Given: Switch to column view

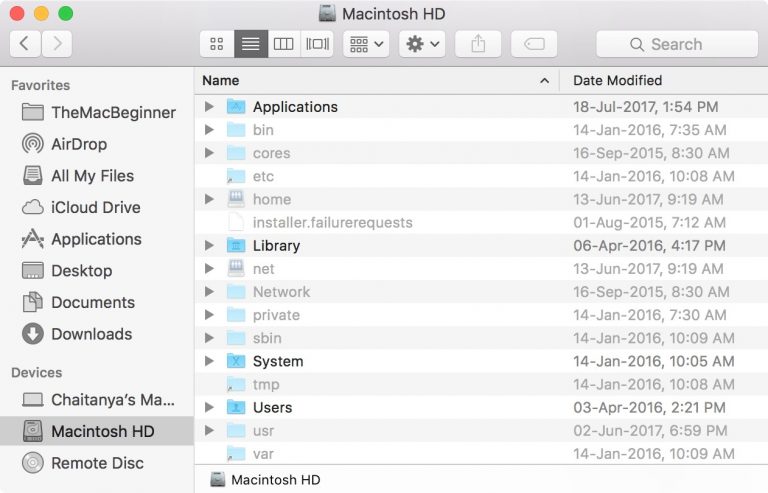Looking at the screenshot, I should coord(284,44).
